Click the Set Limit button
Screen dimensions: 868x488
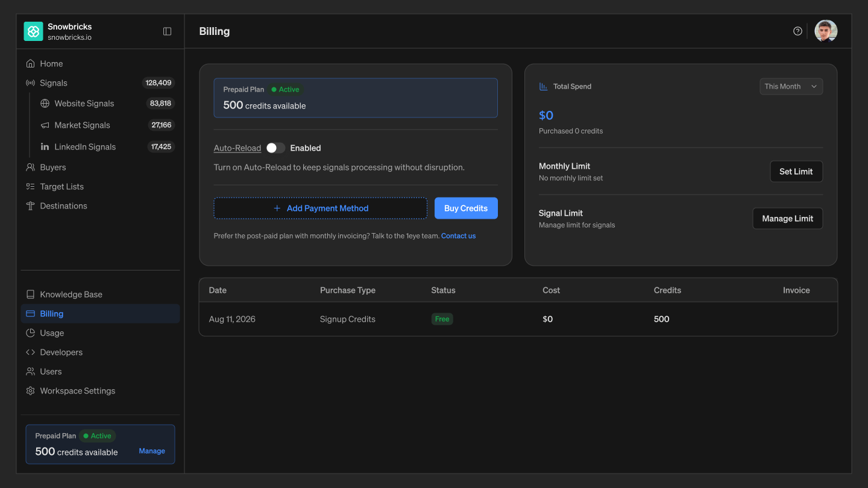point(796,172)
